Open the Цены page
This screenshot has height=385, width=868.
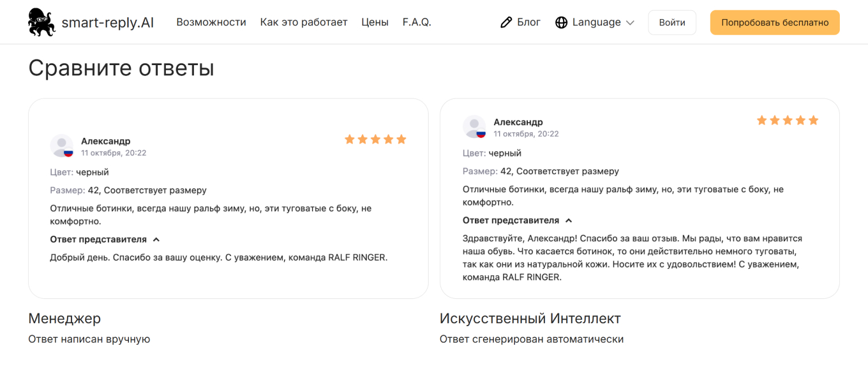pos(375,22)
